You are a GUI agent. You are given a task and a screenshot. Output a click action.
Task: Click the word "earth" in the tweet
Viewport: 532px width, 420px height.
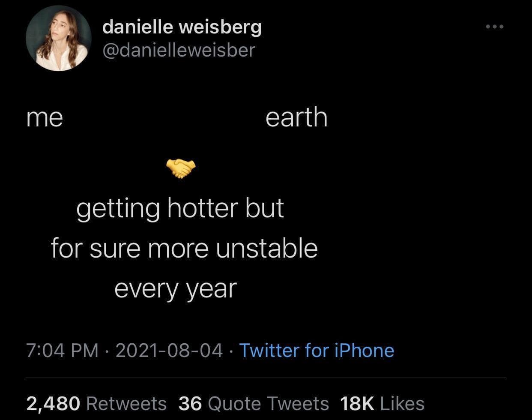coord(296,118)
